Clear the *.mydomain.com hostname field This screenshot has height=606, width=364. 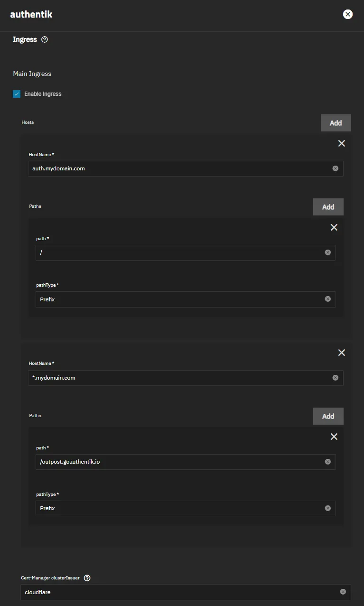(336, 378)
